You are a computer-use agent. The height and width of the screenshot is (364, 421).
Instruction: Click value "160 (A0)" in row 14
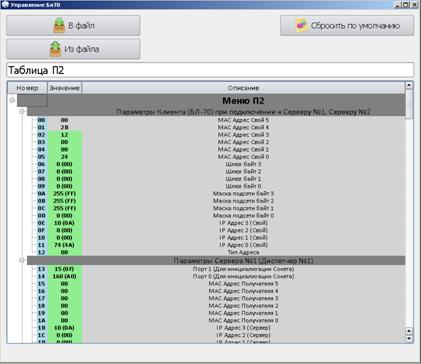point(64,276)
